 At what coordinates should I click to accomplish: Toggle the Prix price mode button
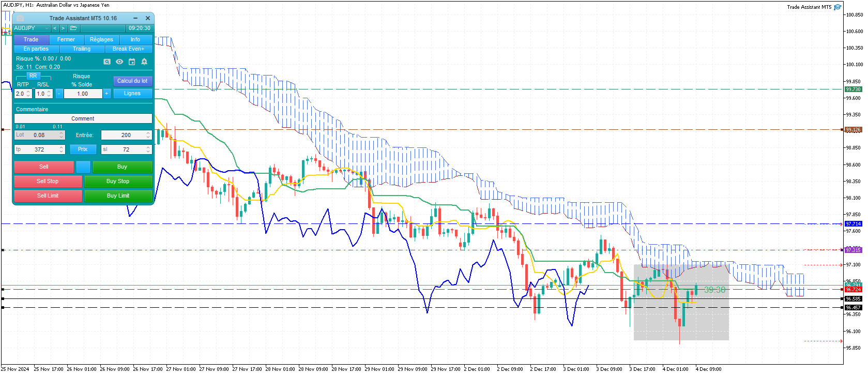pos(83,149)
